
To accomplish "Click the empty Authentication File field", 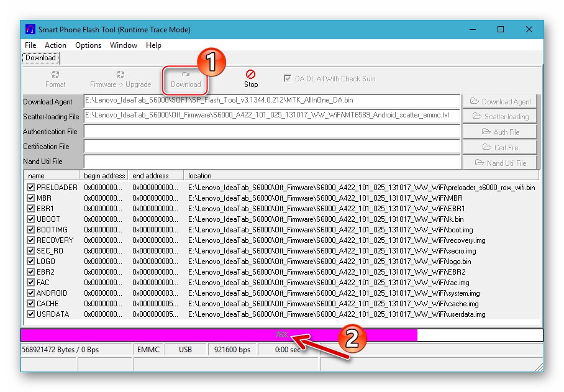I will [x=272, y=132].
